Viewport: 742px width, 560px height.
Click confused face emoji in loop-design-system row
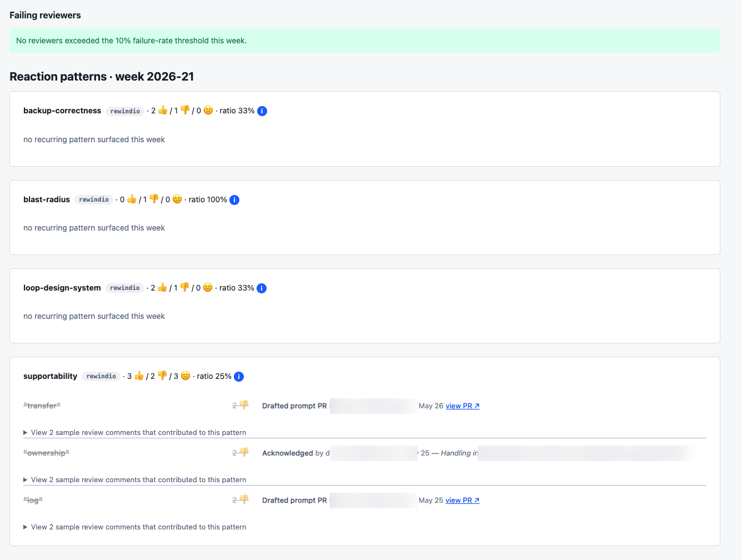tap(208, 287)
